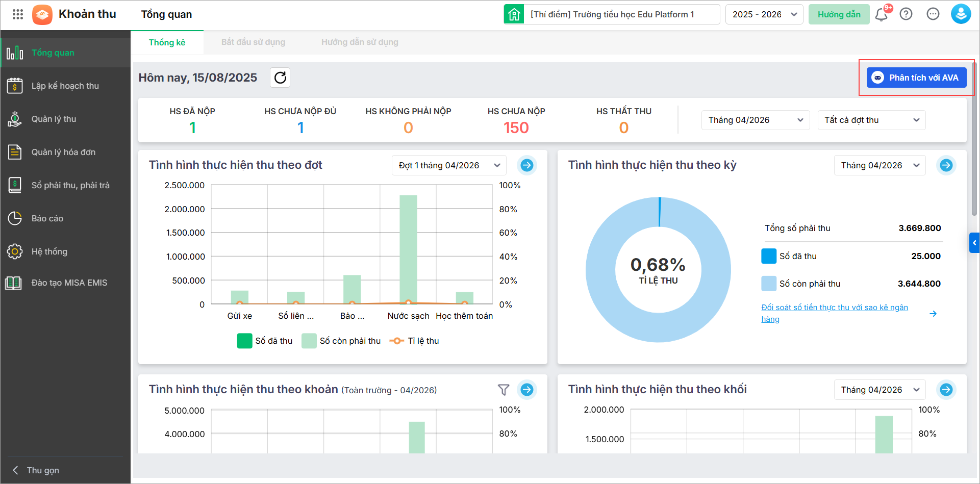This screenshot has width=980, height=484.
Task: Open month dropdown in thu theo kỳ
Action: [x=880, y=165]
